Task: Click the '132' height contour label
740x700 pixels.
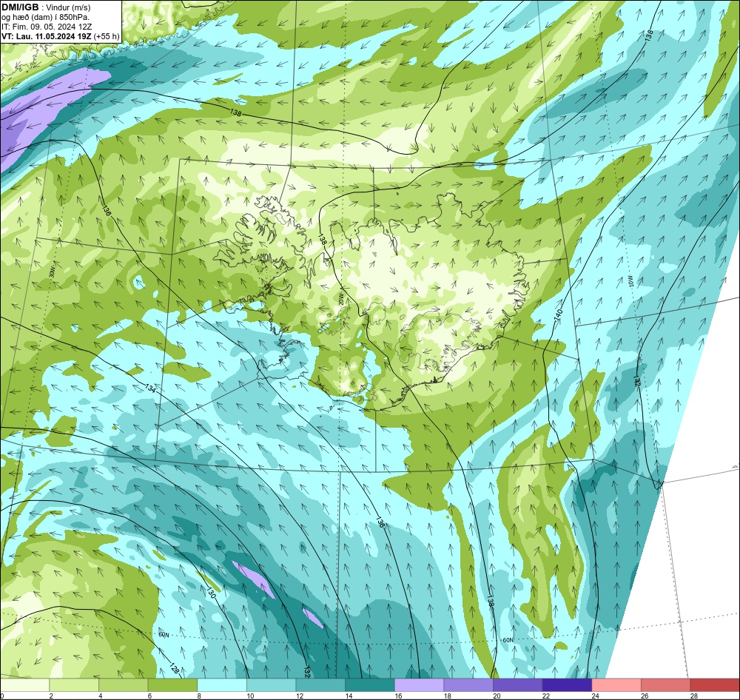Action: pos(308,670)
